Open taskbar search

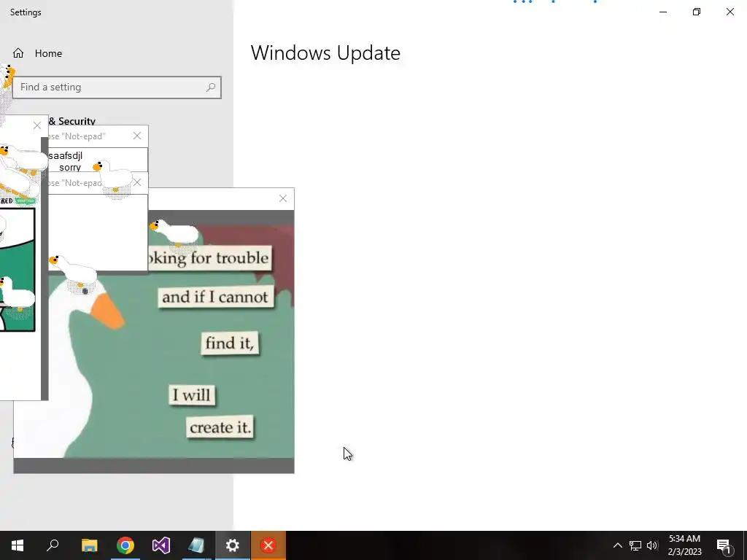(53, 545)
